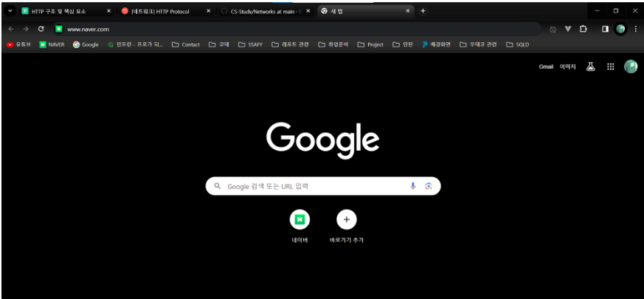The image size is (644, 299).
Task: Close the HTTP 구조 및 핵심 요소 tab
Action: 109,12
